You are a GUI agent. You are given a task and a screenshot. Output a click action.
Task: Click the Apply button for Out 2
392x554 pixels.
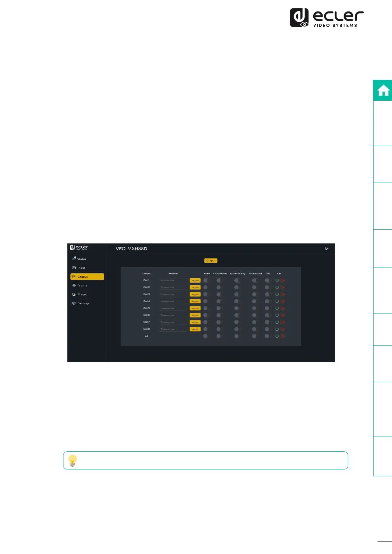point(195,288)
